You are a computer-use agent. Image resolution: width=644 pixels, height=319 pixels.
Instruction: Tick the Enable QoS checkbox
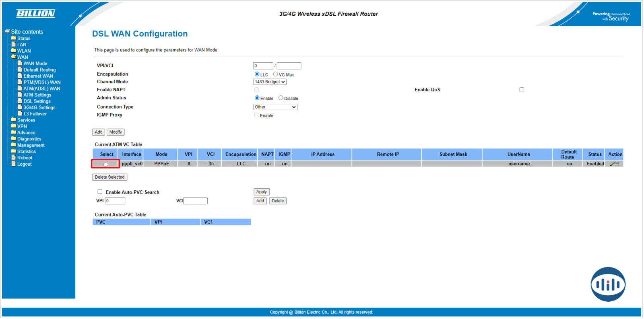(522, 90)
